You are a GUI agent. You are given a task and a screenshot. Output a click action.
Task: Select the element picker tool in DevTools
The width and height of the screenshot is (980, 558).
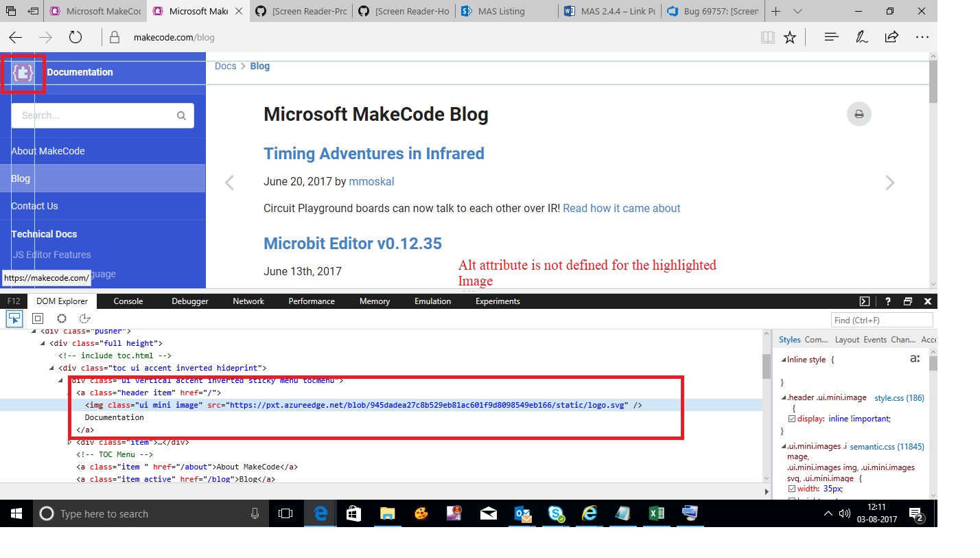pos(14,318)
